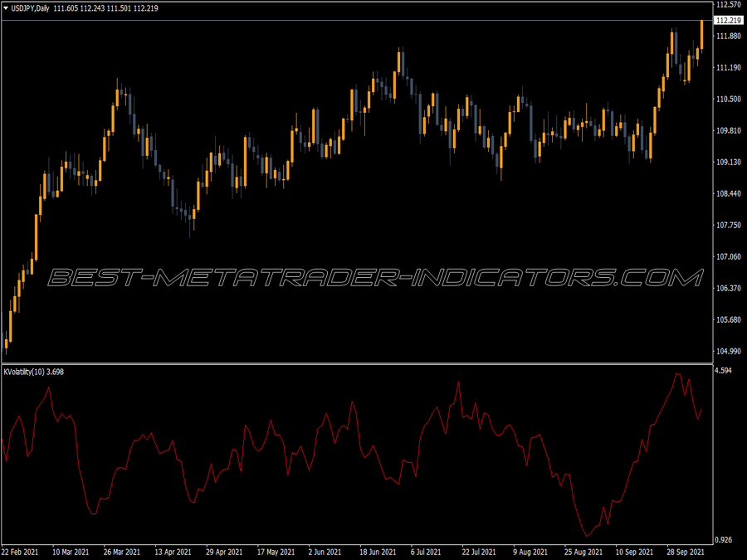Click the 108.440 price scale value
747x560 pixels.
point(729,193)
